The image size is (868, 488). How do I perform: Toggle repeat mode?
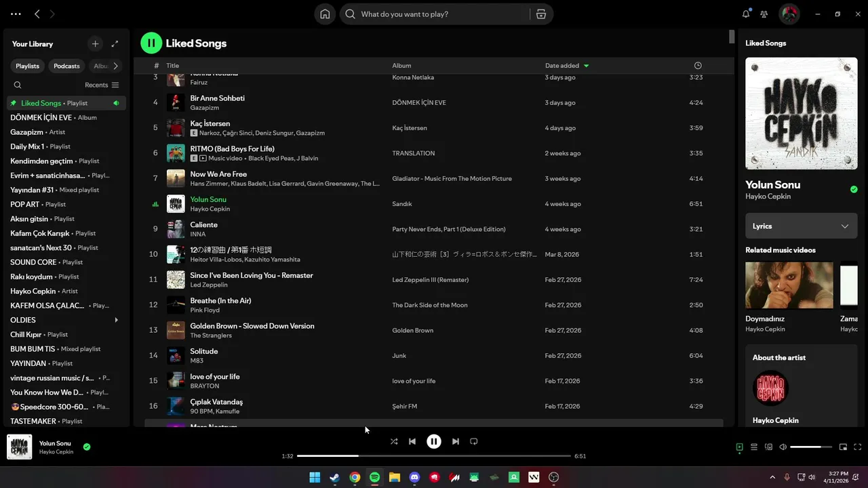[474, 441]
